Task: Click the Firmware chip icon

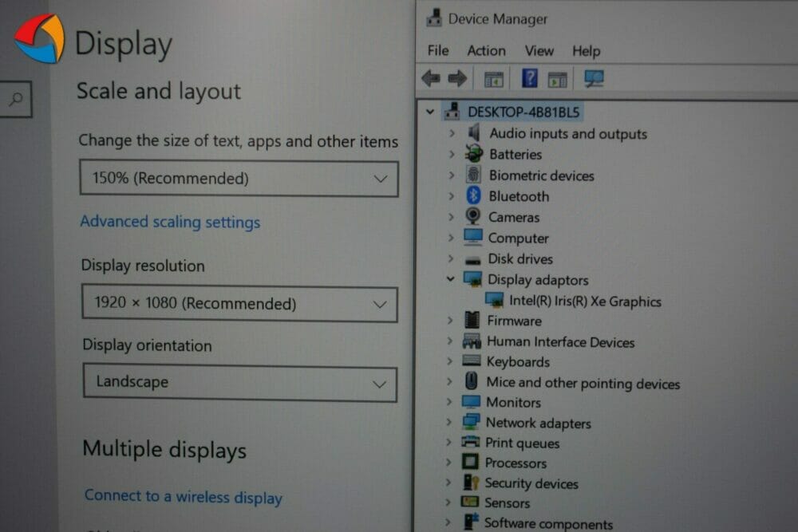Action: [x=472, y=320]
